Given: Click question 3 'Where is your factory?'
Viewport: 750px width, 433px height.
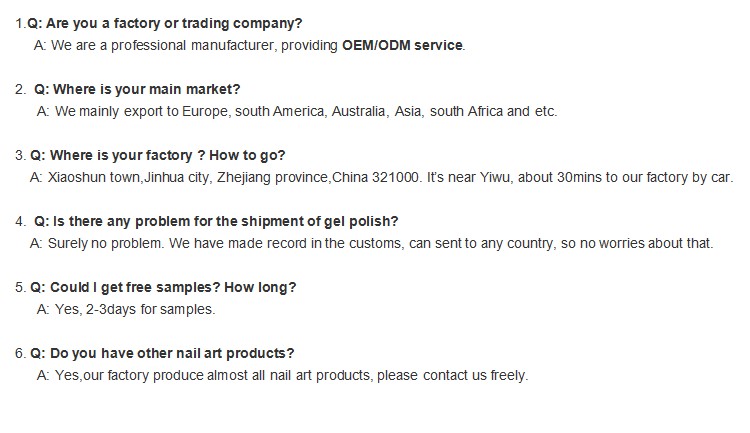Looking at the screenshot, I should (111, 155).
